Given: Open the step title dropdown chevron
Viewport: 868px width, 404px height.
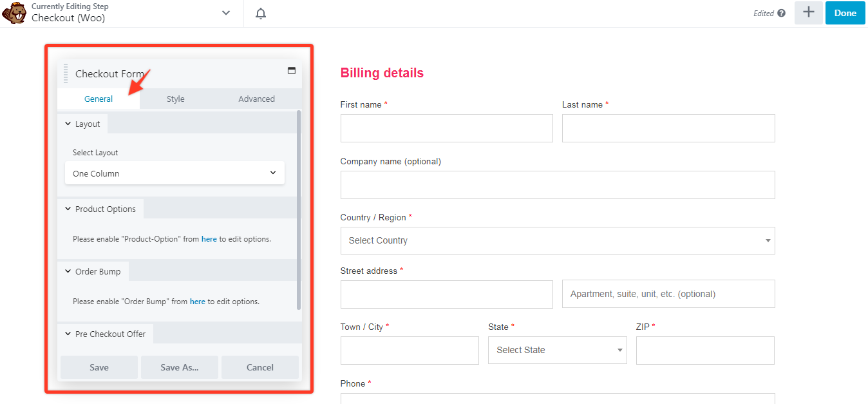Looking at the screenshot, I should pyautogui.click(x=226, y=13).
